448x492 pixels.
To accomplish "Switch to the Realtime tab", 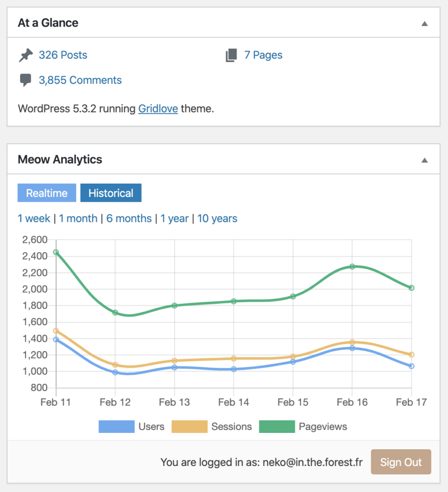I will [x=47, y=193].
